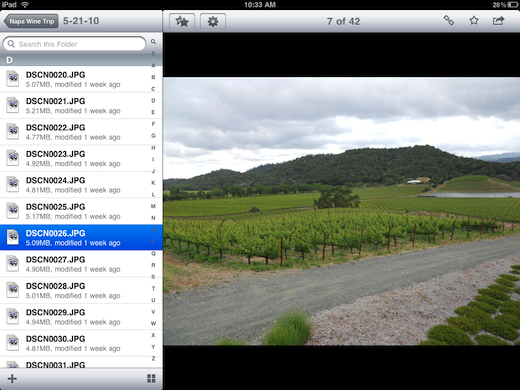Jump to letter T in index
Viewport: 520px width, 390px height.
153,288
